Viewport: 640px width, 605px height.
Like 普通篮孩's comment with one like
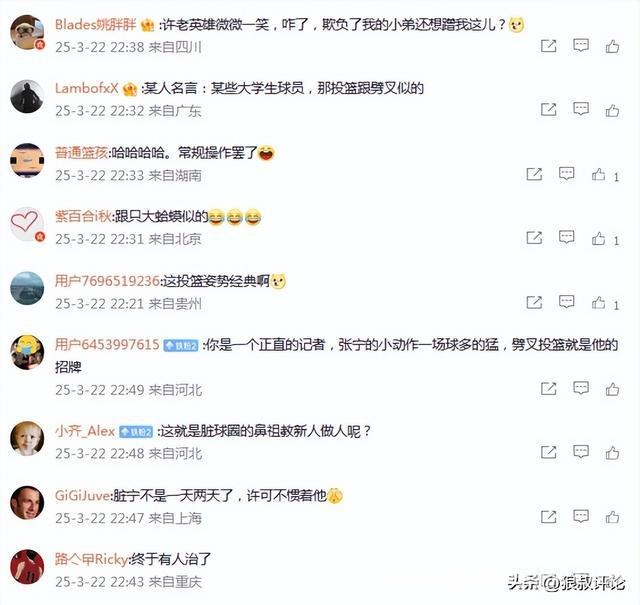[598, 175]
